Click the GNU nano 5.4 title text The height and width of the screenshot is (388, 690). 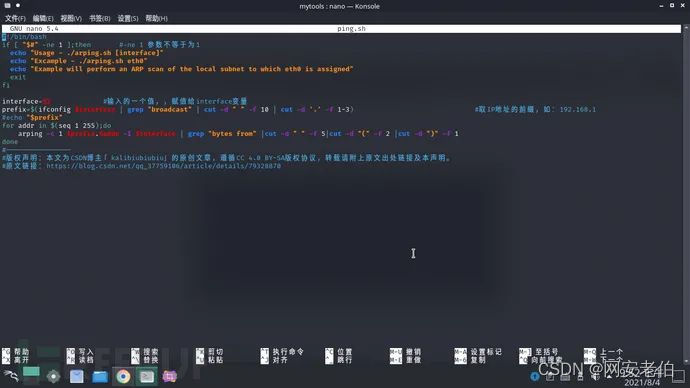pyautogui.click(x=34, y=29)
